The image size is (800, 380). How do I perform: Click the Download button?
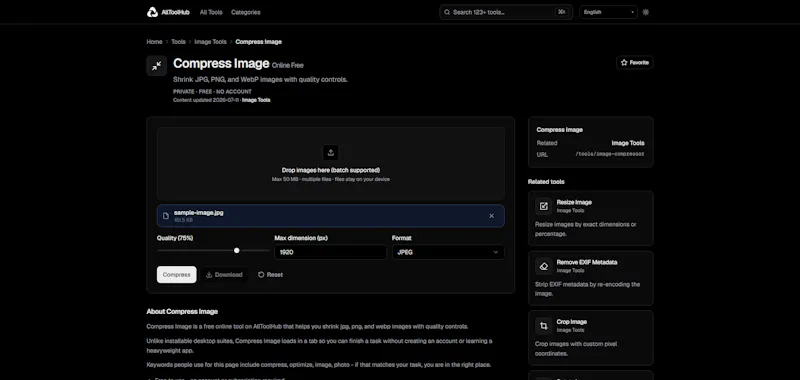click(x=224, y=274)
